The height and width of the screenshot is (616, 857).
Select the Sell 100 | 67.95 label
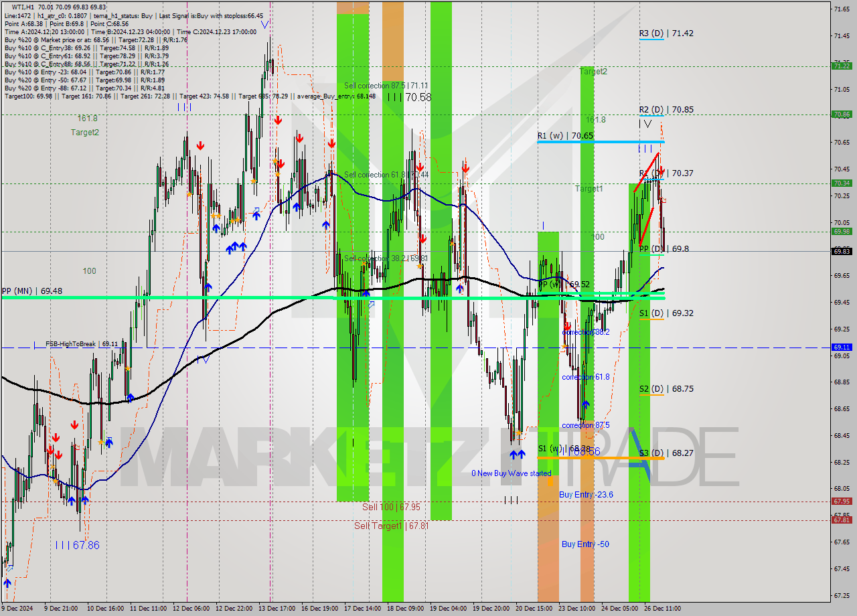[x=392, y=507]
